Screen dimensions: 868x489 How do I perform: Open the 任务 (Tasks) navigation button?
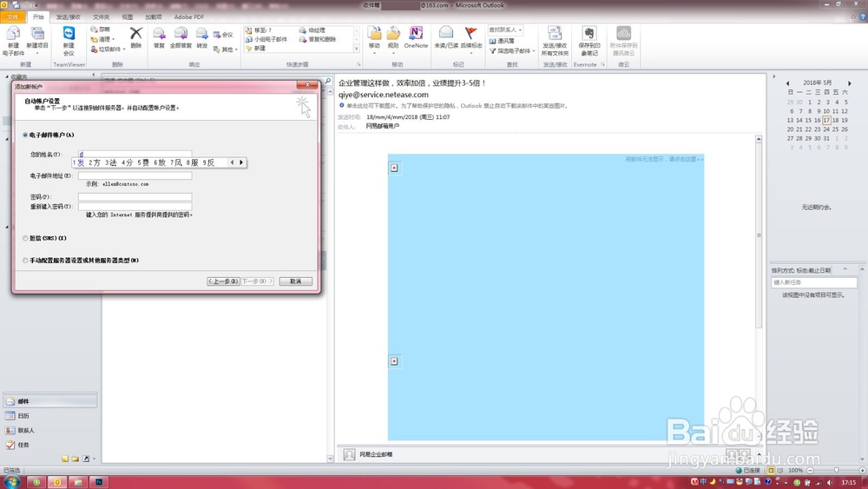tap(49, 445)
